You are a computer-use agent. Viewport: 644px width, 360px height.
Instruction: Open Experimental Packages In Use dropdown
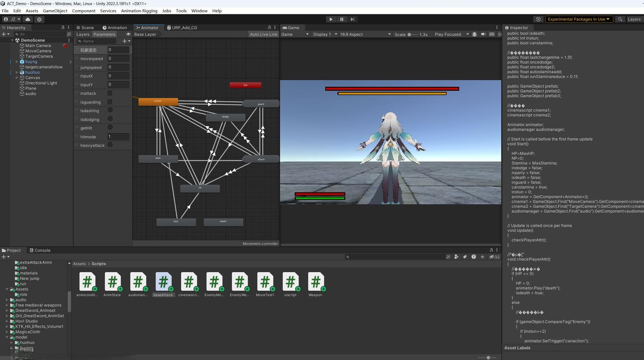point(579,19)
